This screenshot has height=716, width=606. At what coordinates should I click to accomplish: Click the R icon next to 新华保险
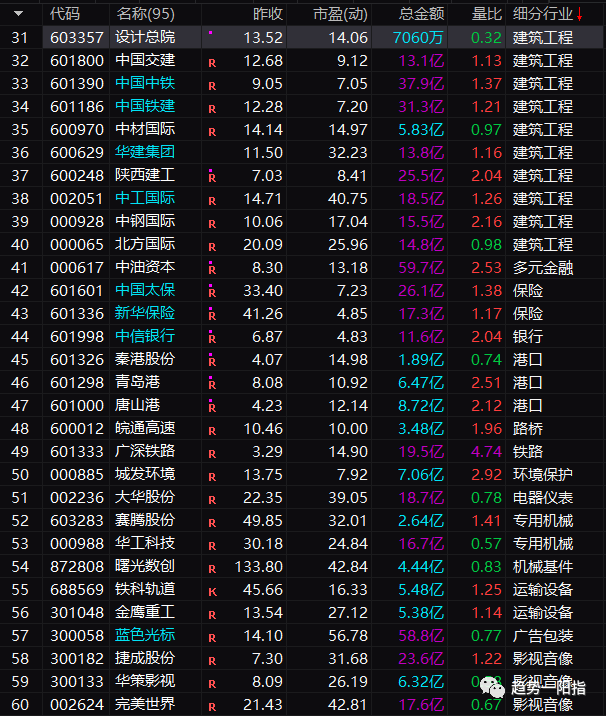point(212,316)
